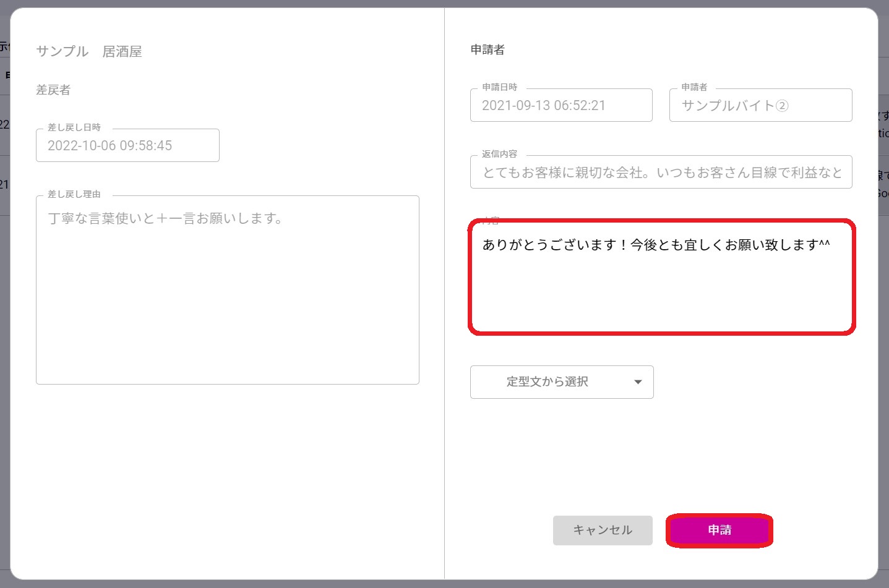Click the サンプル 居酒屋 title

pyautogui.click(x=89, y=51)
